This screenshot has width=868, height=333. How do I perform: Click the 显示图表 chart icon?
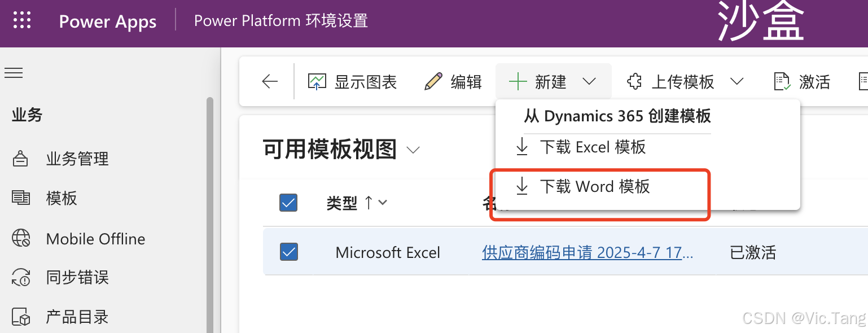coord(317,82)
